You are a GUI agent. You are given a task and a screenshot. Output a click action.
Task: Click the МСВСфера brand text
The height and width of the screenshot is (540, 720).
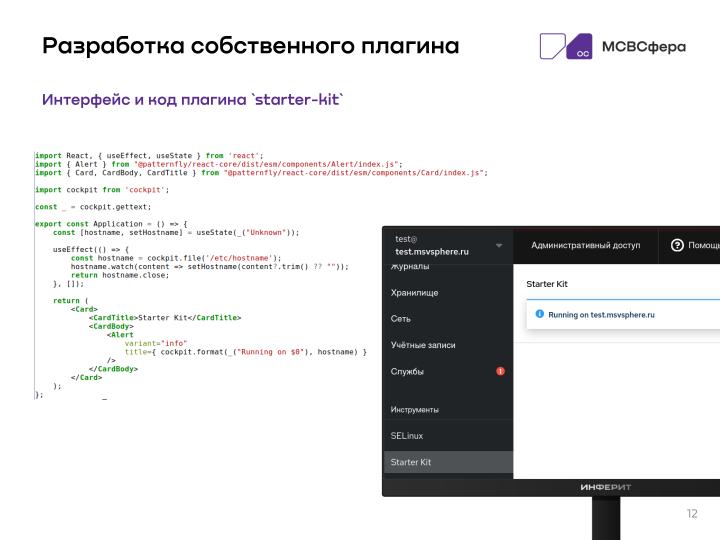click(x=644, y=46)
